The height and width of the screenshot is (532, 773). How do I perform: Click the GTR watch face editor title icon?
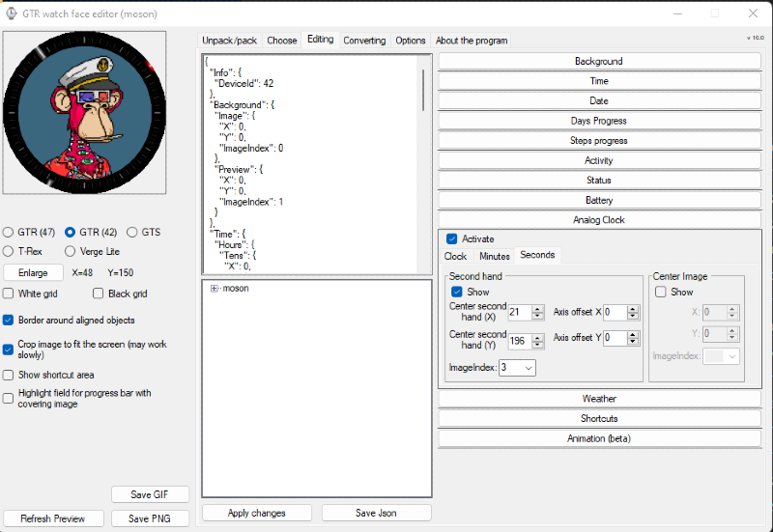[x=11, y=14]
